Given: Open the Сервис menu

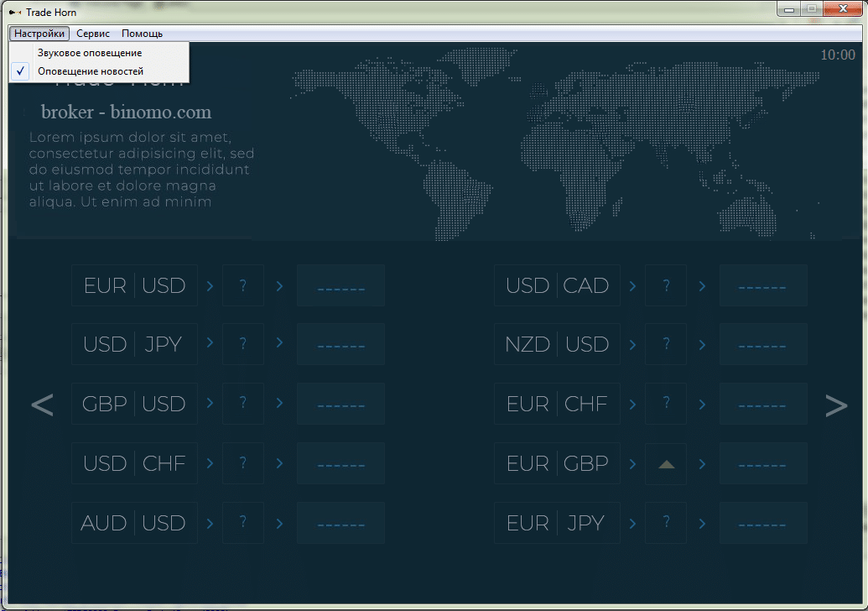Looking at the screenshot, I should [93, 34].
